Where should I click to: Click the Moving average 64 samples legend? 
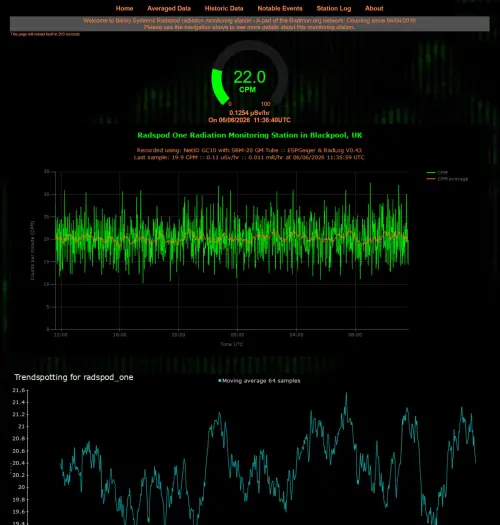tap(259, 381)
